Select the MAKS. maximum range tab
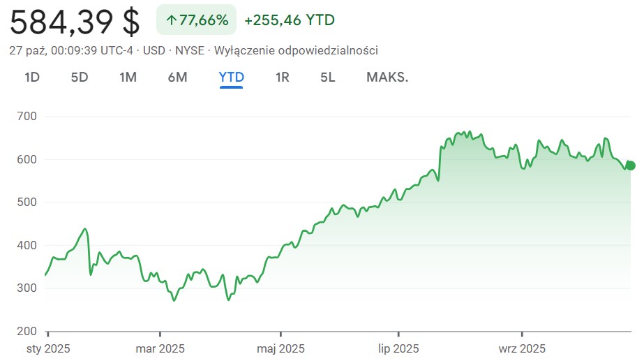644x361 pixels. pos(387,77)
